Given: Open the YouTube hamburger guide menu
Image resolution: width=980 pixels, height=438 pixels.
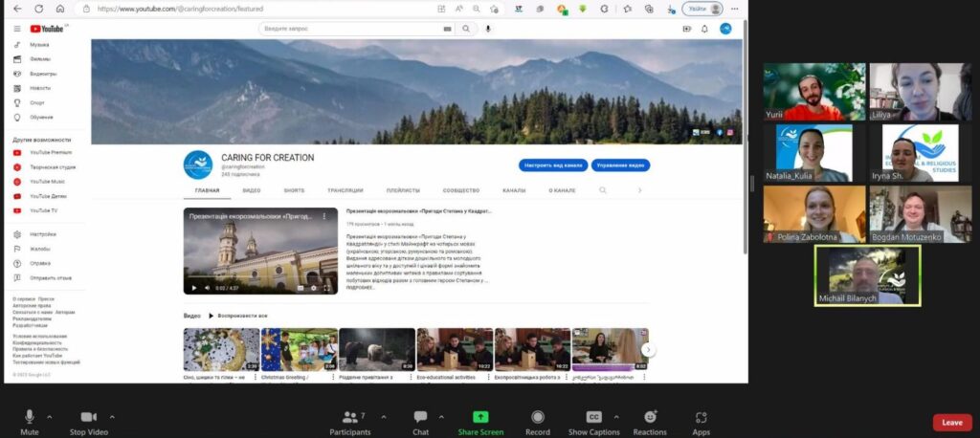Looking at the screenshot, I should point(17,29).
